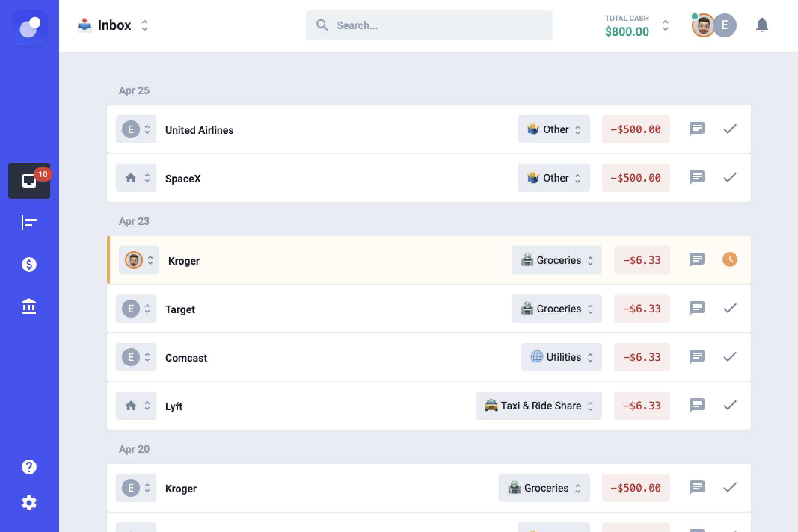Open comments on United Airlines transaction
The width and height of the screenshot is (798, 532).
click(x=697, y=129)
